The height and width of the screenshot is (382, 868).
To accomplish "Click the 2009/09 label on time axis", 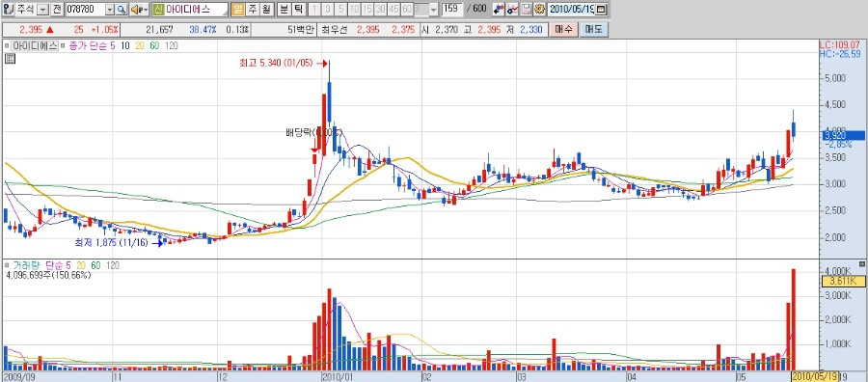I will tap(18, 376).
